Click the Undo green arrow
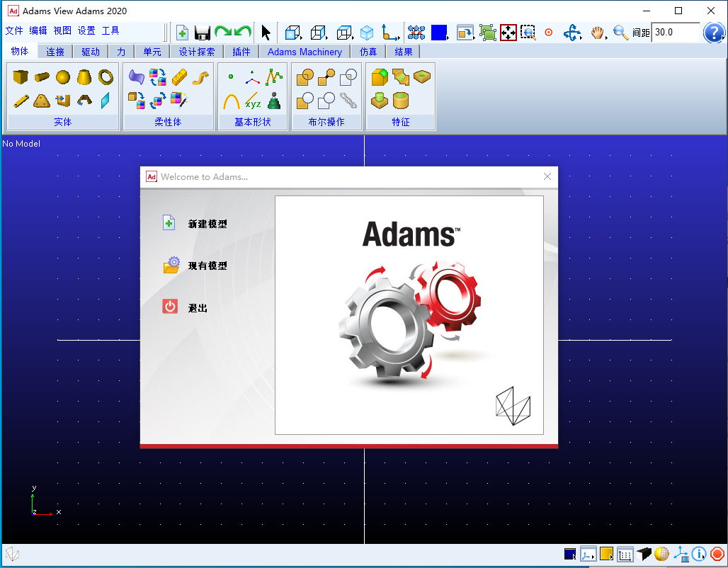 (x=244, y=32)
